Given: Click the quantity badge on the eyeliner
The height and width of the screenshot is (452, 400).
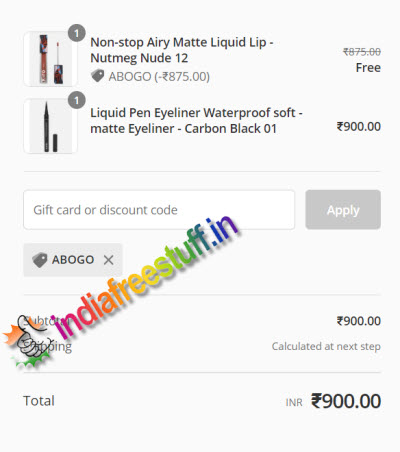Looking at the screenshot, I should tap(77, 100).
